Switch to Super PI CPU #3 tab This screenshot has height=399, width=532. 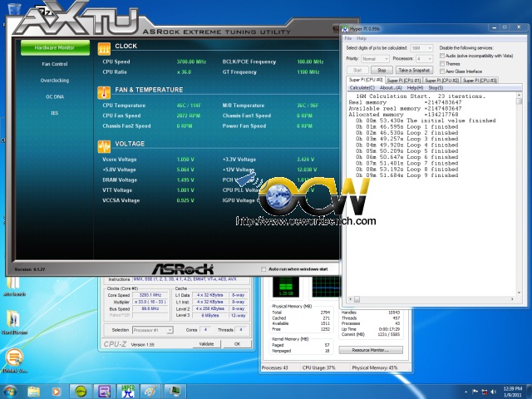(480, 81)
